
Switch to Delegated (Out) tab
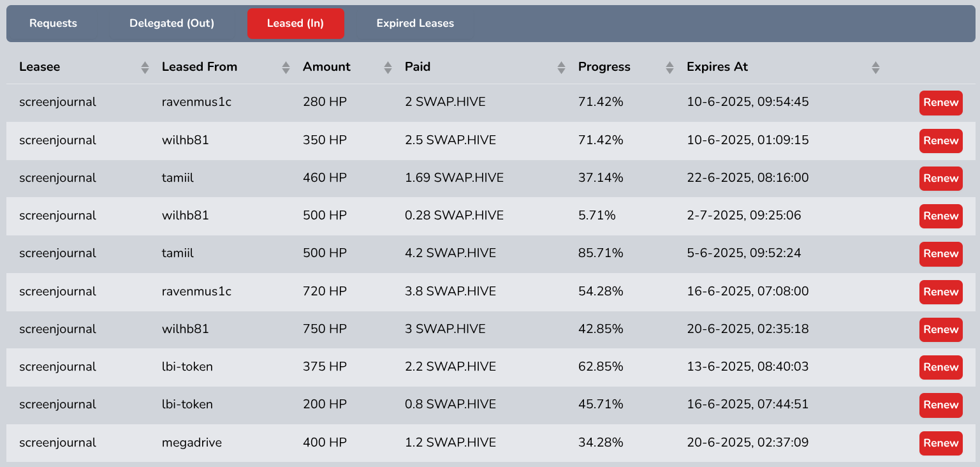point(172,24)
